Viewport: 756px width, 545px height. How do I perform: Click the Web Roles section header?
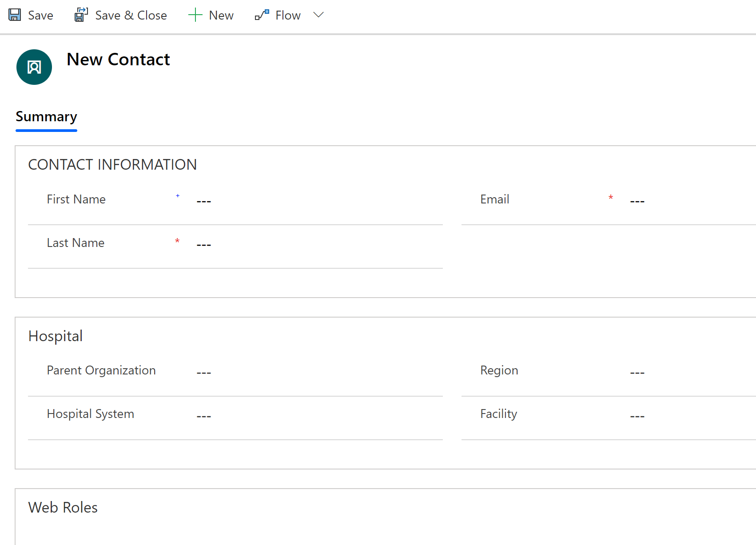coord(63,507)
